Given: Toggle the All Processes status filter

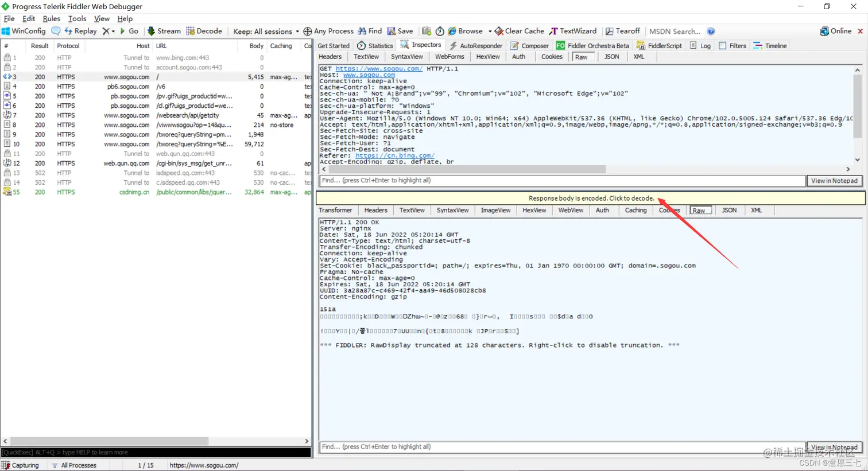Looking at the screenshot, I should 74,465.
